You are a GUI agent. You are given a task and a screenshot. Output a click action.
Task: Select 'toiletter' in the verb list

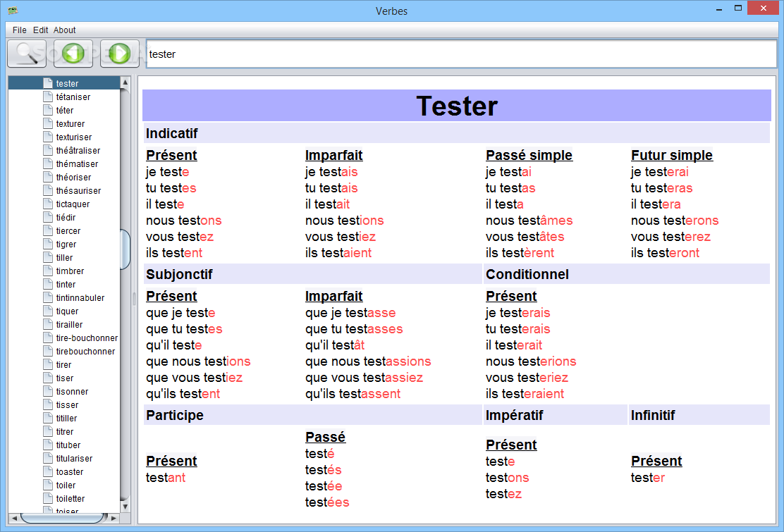[x=70, y=499]
